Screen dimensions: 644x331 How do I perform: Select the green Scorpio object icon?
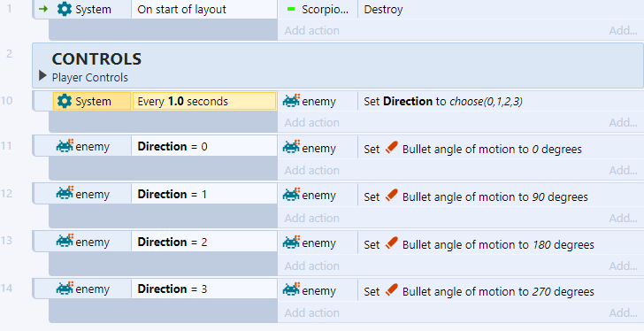(291, 9)
